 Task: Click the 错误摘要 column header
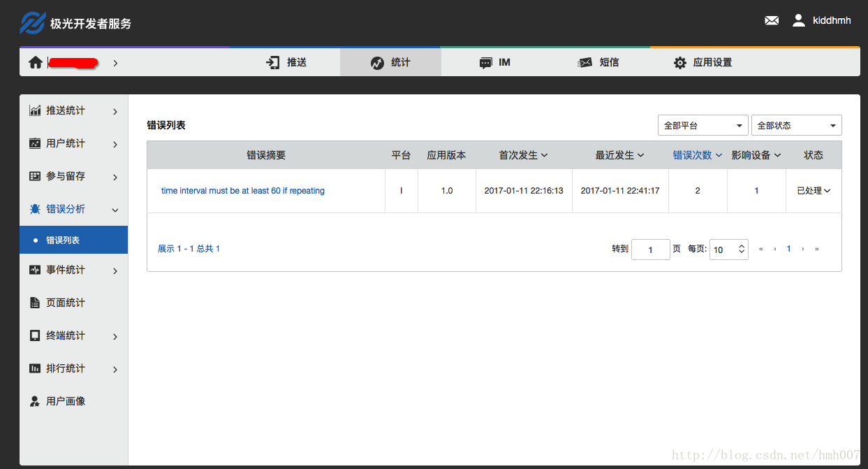266,155
